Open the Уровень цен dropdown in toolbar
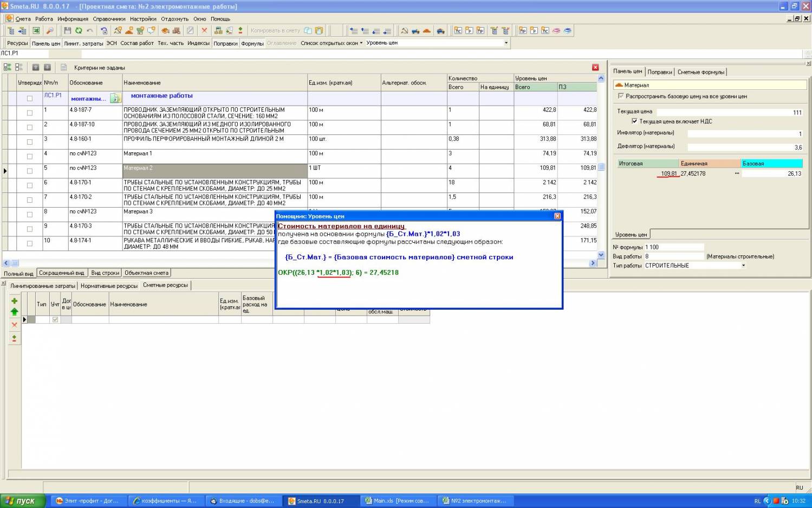Viewport: 812px width, 508px height. [x=506, y=43]
